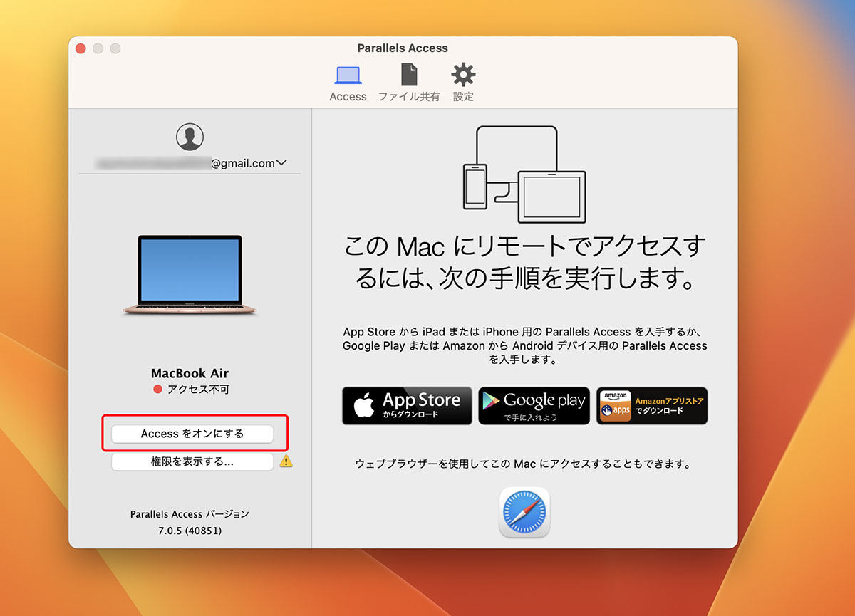The width and height of the screenshot is (855, 616).
Task: Click the App Store から iPad instruction paragraph
Action: pos(525,346)
